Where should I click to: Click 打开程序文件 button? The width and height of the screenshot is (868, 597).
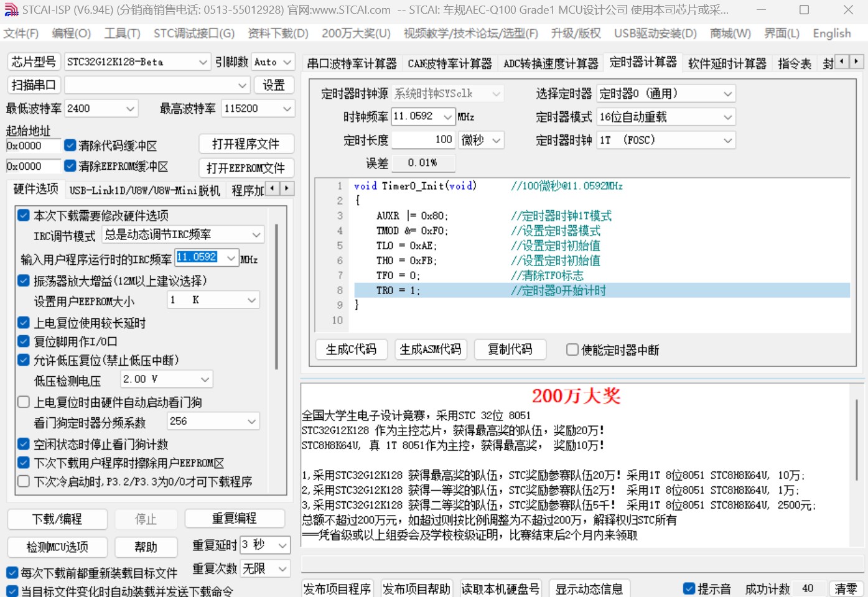point(246,144)
